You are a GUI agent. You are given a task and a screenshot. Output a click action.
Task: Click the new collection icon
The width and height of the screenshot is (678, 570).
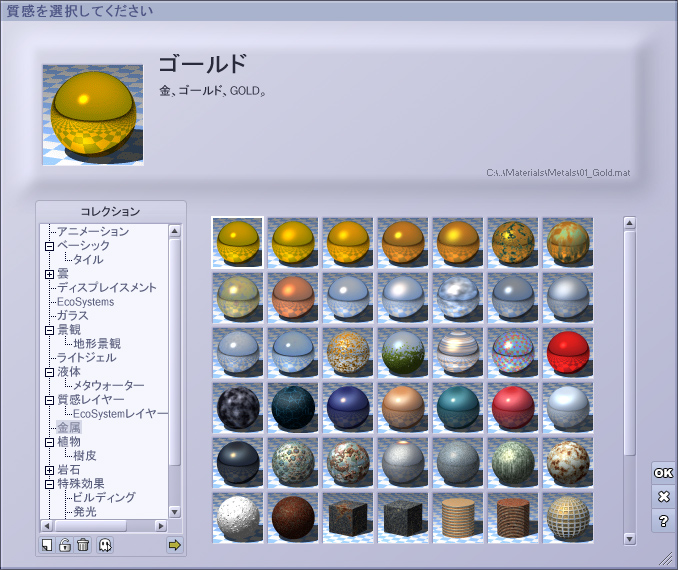pos(47,545)
